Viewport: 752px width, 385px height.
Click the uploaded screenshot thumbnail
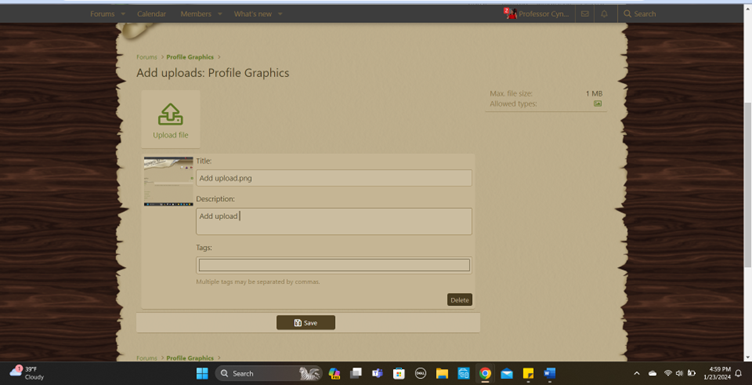[168, 181]
